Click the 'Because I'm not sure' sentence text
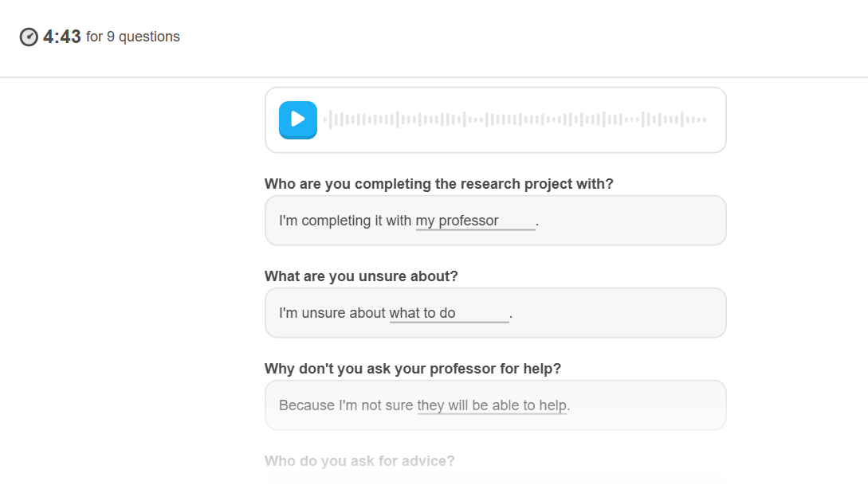This screenshot has width=868, height=493. (x=346, y=405)
